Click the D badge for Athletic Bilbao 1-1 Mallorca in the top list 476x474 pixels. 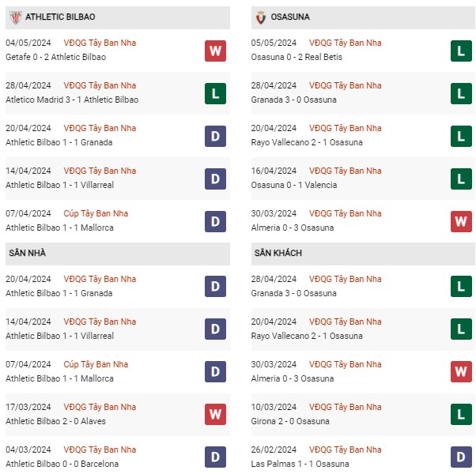point(215,221)
